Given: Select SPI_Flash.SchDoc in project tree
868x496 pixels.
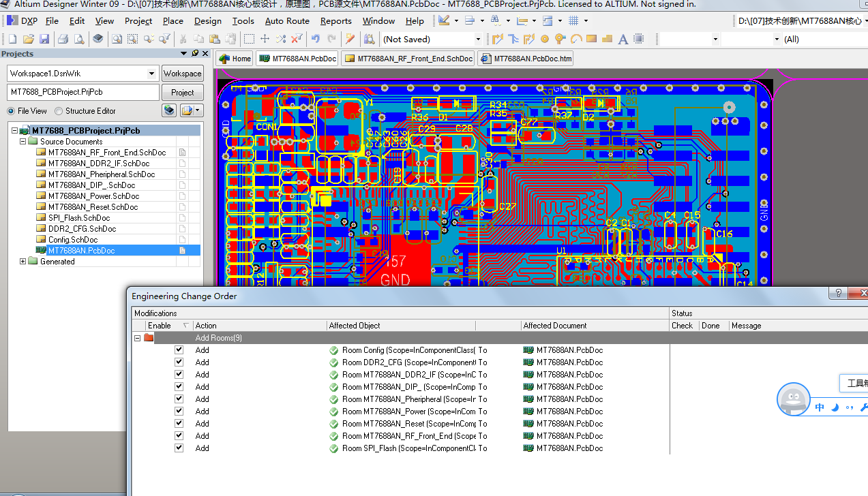Looking at the screenshot, I should coord(79,218).
